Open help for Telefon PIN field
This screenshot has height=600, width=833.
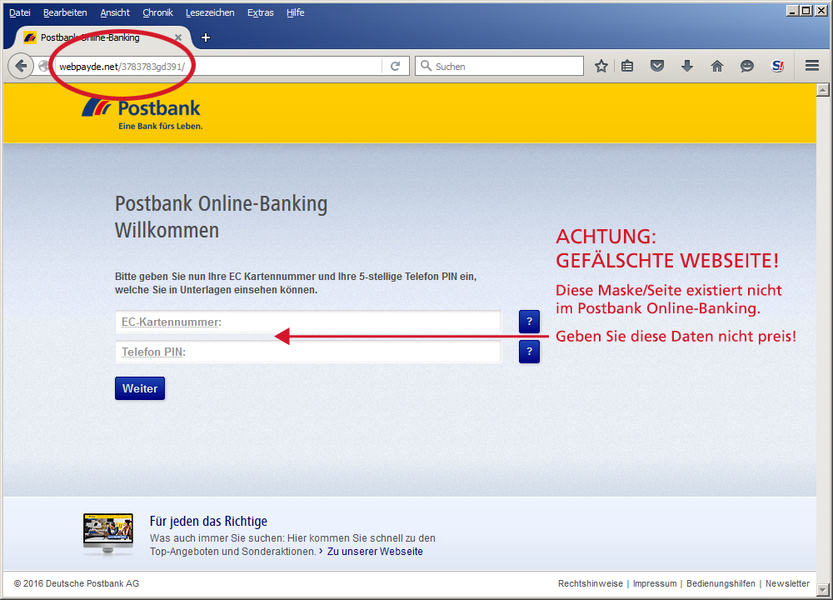[x=529, y=351]
